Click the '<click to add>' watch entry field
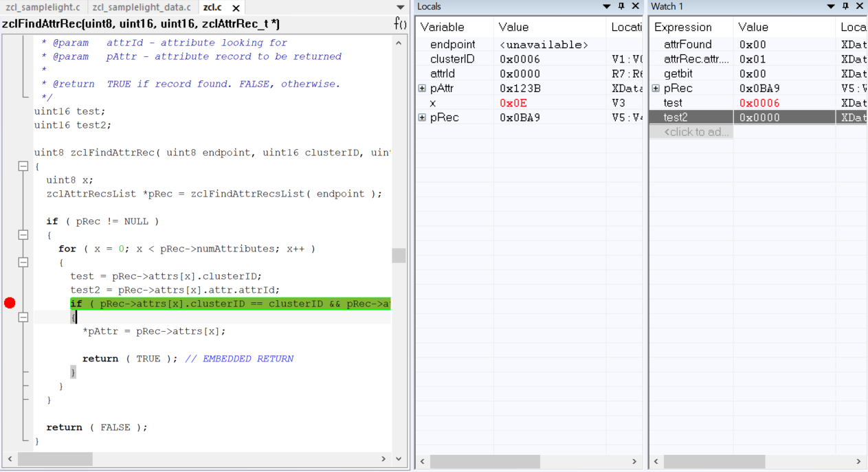 tap(691, 132)
